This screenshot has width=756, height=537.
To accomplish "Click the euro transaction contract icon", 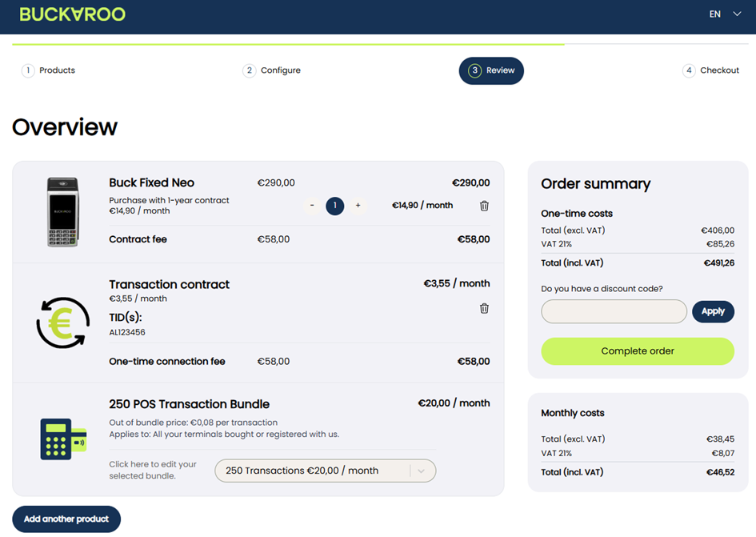I will point(62,323).
